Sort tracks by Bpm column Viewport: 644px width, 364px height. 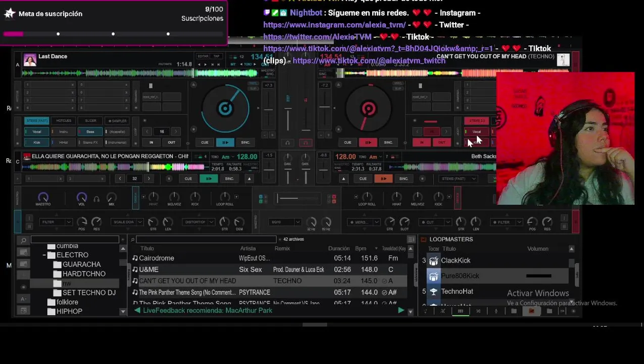point(360,249)
